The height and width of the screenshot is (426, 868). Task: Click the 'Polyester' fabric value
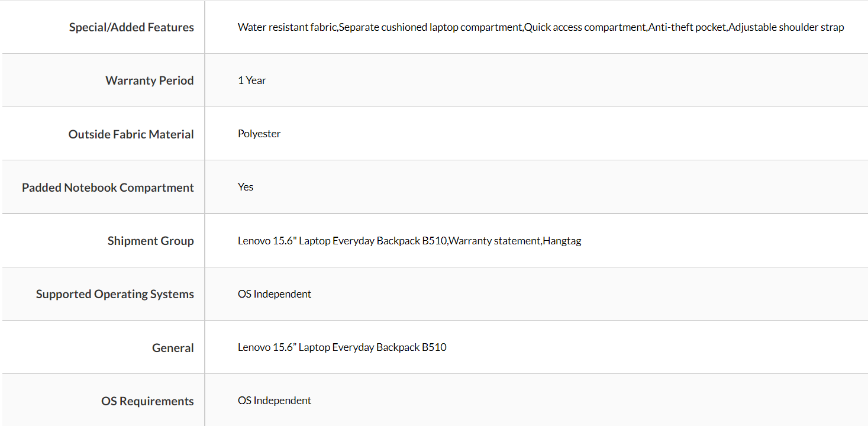[x=259, y=134]
